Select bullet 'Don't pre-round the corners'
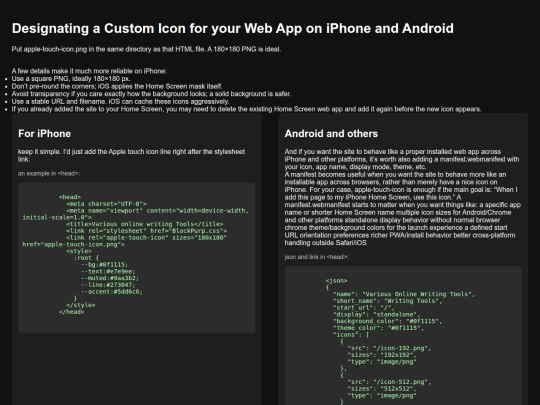The image size is (540, 405). pyautogui.click(x=117, y=86)
